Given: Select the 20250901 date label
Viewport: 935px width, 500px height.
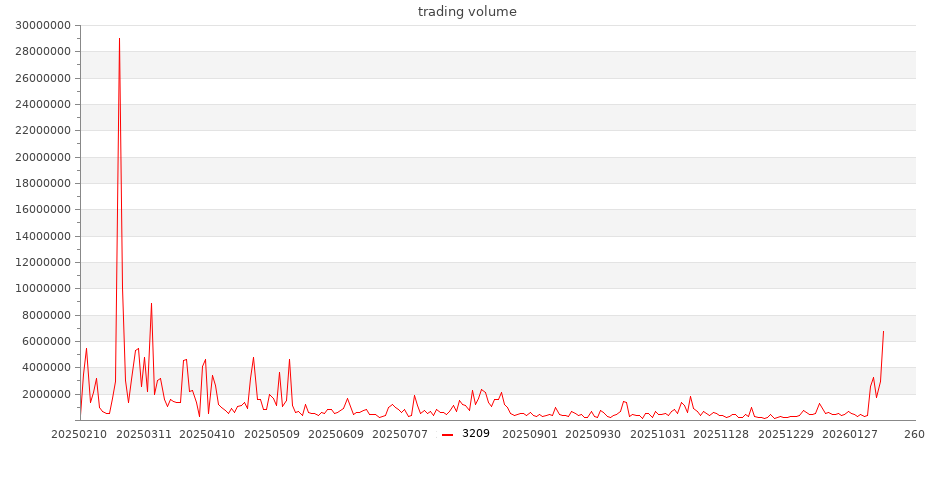Looking at the screenshot, I should coord(530,434).
